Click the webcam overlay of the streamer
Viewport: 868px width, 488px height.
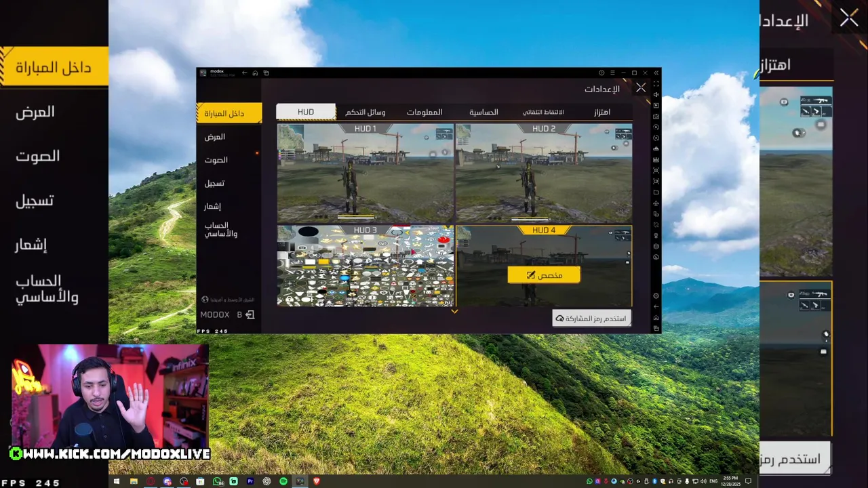click(x=108, y=396)
